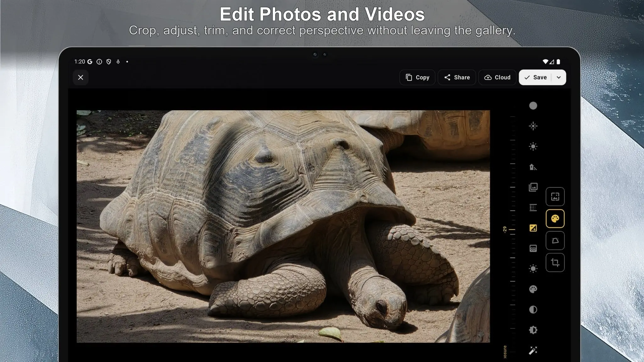This screenshot has height=362, width=644.
Task: Upload the photo with the Cloud button
Action: 497,77
